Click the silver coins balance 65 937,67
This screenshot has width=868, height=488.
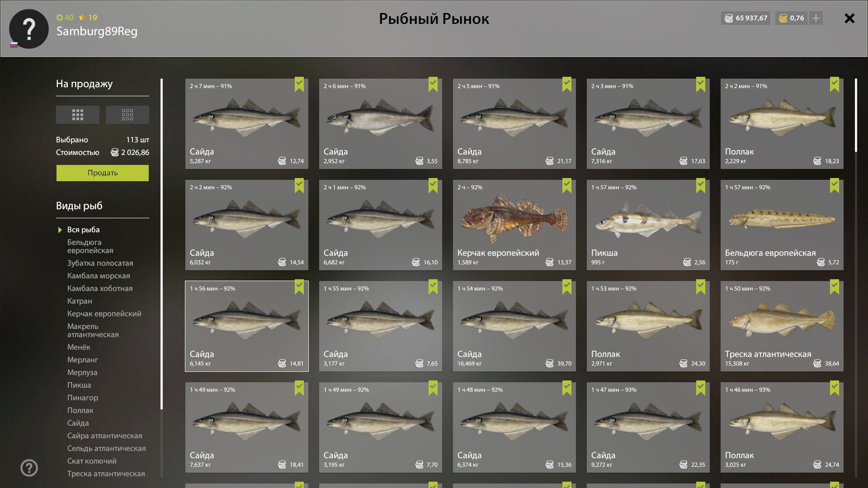(746, 18)
